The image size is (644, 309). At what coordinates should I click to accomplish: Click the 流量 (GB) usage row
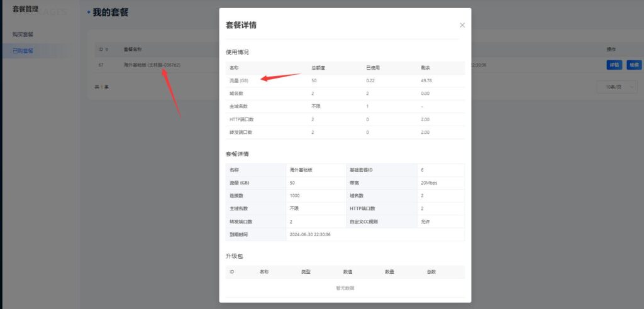[240, 80]
